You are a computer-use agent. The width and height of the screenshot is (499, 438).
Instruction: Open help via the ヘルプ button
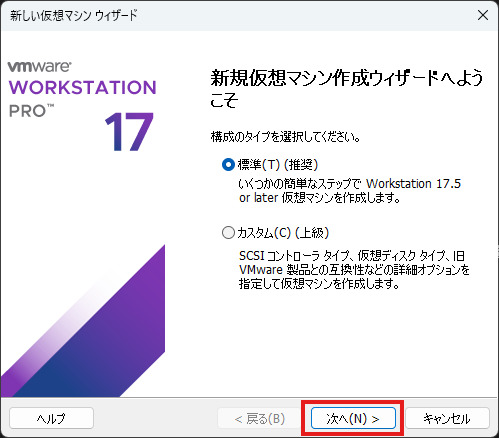click(51, 418)
